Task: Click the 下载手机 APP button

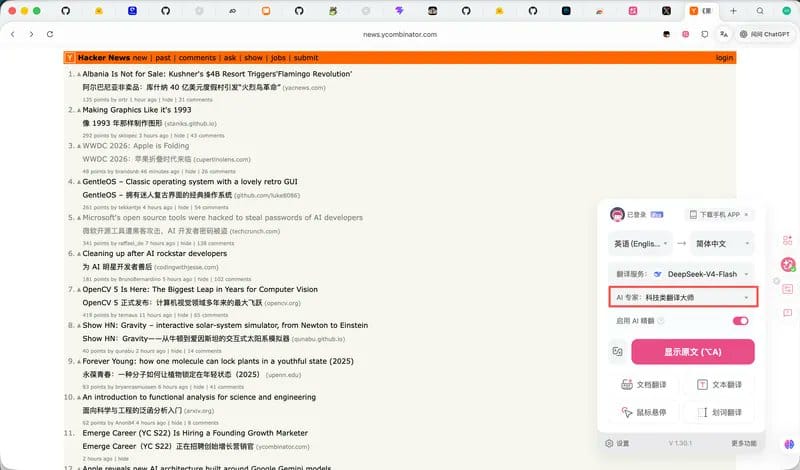Action: [x=719, y=214]
